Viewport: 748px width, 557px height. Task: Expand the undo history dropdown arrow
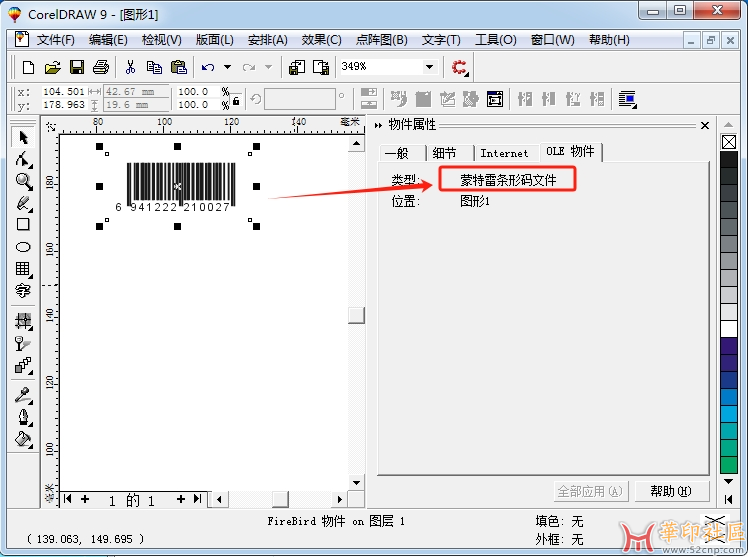click(x=227, y=67)
